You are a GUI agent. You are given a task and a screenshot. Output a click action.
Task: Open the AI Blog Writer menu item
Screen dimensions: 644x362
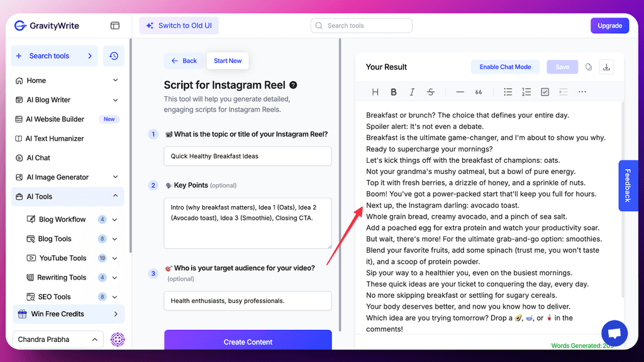[x=61, y=99]
